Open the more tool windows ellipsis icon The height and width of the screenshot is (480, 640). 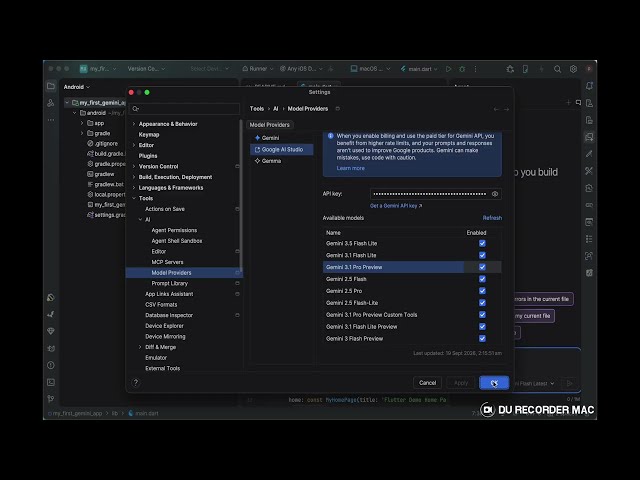(x=51, y=120)
